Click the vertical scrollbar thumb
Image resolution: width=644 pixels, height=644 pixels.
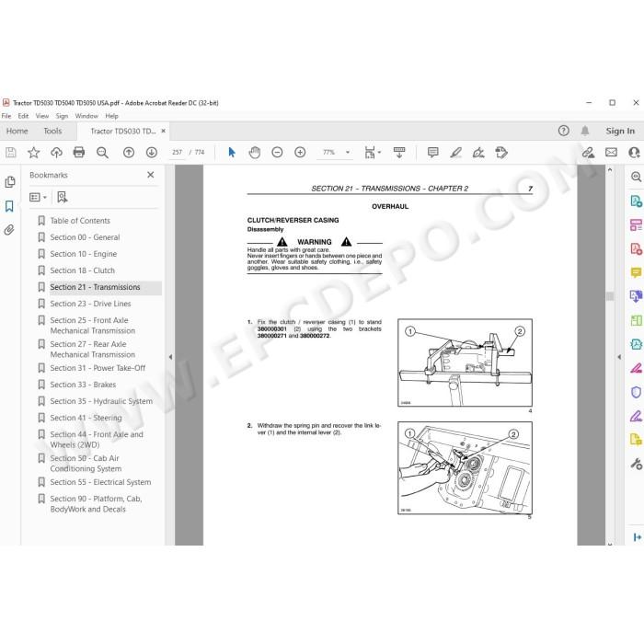(x=610, y=296)
